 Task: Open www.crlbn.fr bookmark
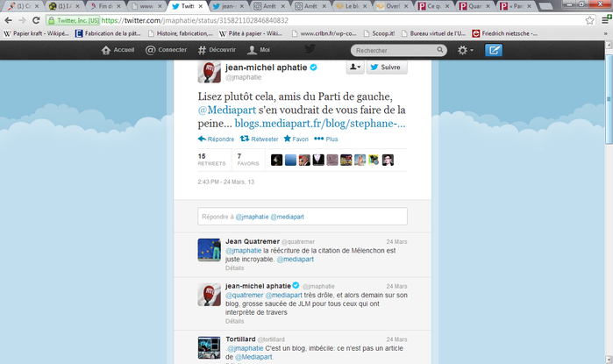coord(324,33)
